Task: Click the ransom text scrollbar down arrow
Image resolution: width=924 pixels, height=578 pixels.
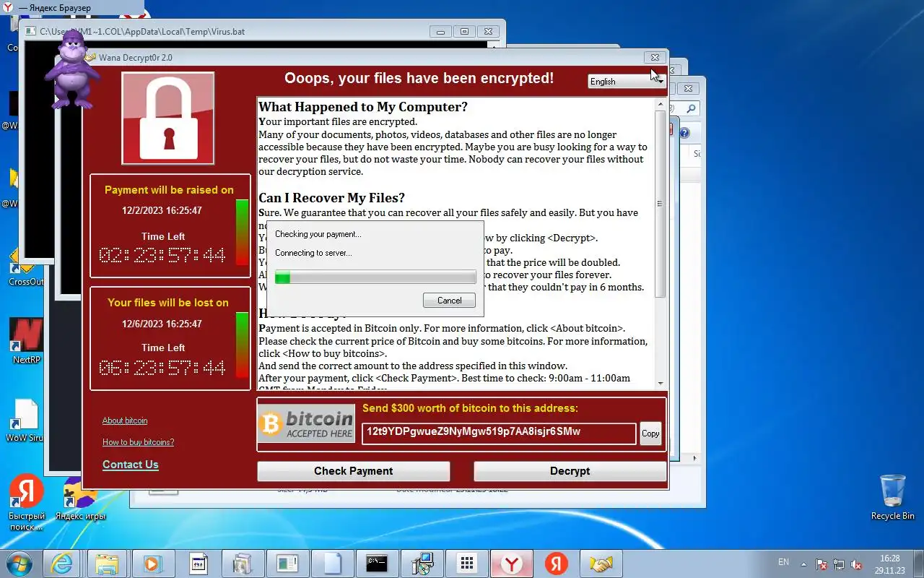Action: tap(661, 384)
